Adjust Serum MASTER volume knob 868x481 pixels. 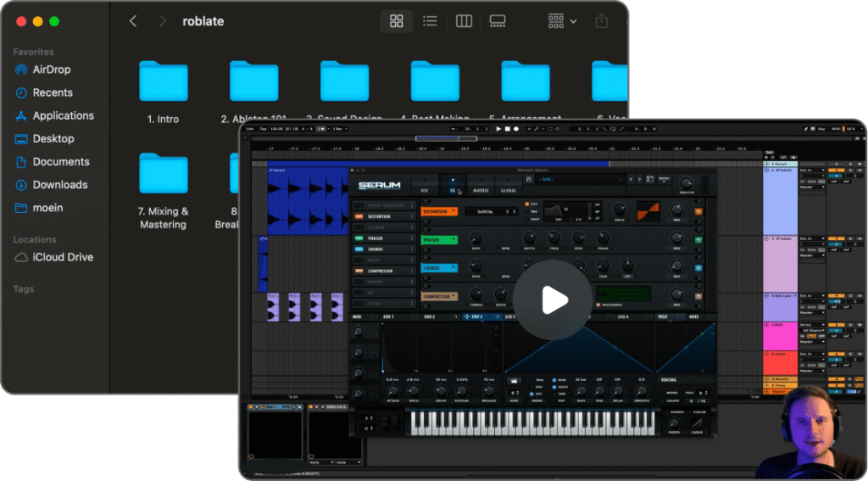click(x=687, y=183)
